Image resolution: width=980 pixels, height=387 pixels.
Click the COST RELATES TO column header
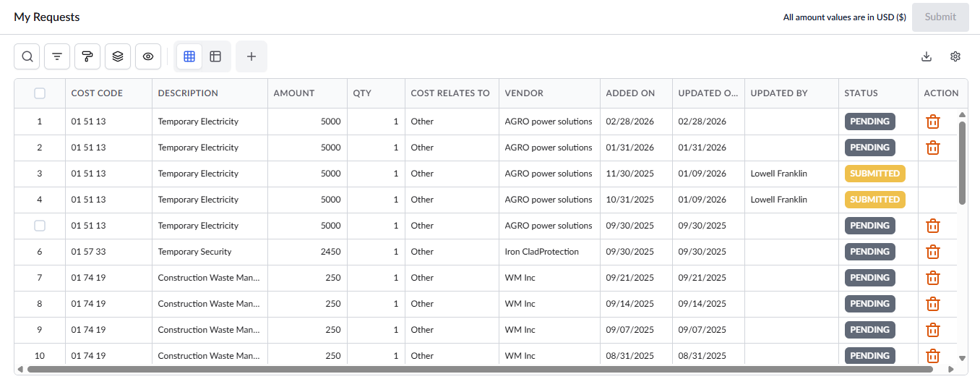coord(450,93)
